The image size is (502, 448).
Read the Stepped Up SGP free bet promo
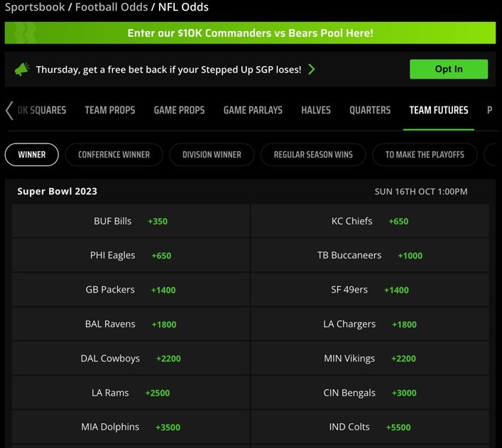pyautogui.click(x=168, y=70)
